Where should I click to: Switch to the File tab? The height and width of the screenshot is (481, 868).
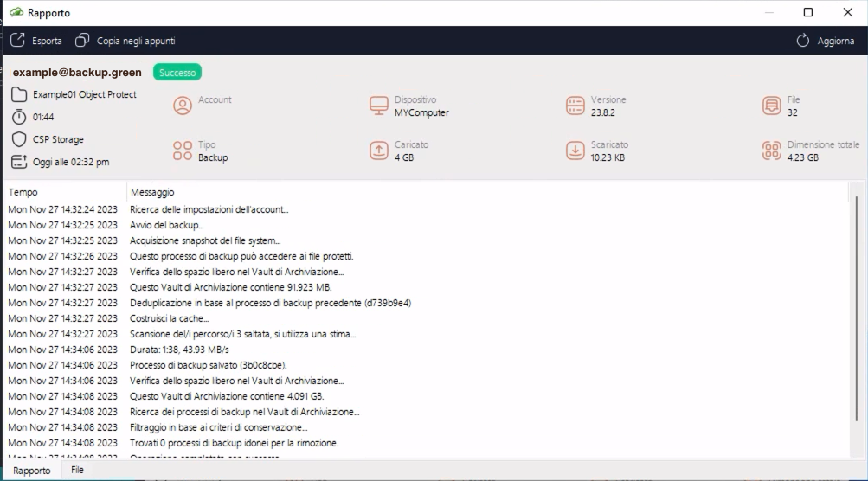77,470
